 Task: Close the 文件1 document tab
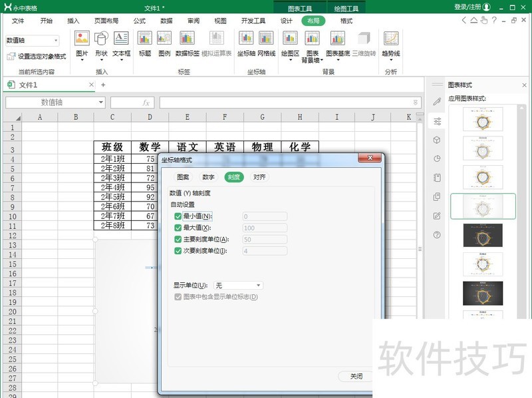pyautogui.click(x=91, y=85)
